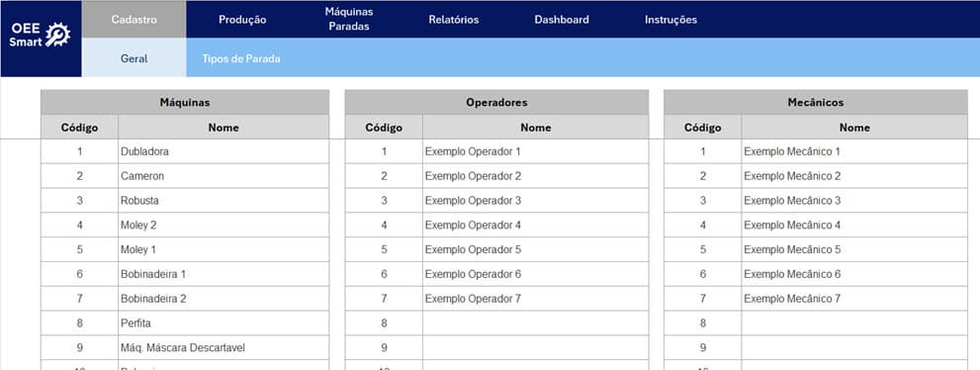This screenshot has width=980, height=370.
Task: Select Exemplo Operador 3 cell
Action: pyautogui.click(x=536, y=200)
